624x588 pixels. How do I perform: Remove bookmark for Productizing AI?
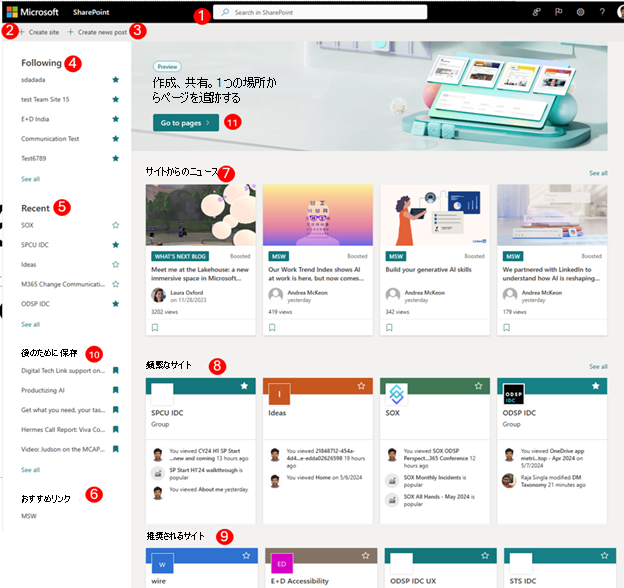click(x=115, y=390)
